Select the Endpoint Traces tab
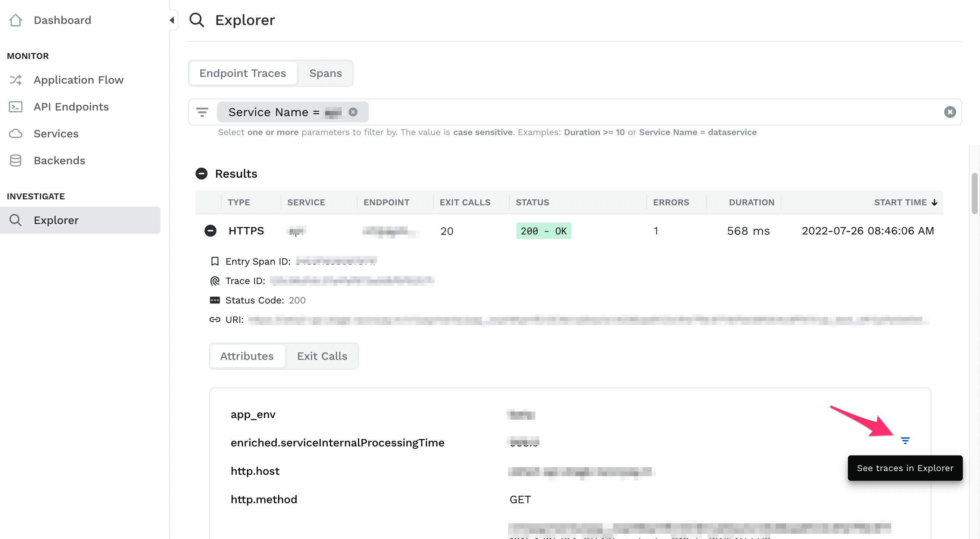 (x=242, y=73)
